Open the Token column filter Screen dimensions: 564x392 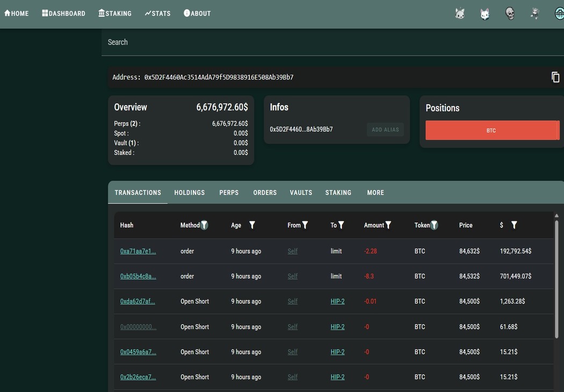pos(434,225)
